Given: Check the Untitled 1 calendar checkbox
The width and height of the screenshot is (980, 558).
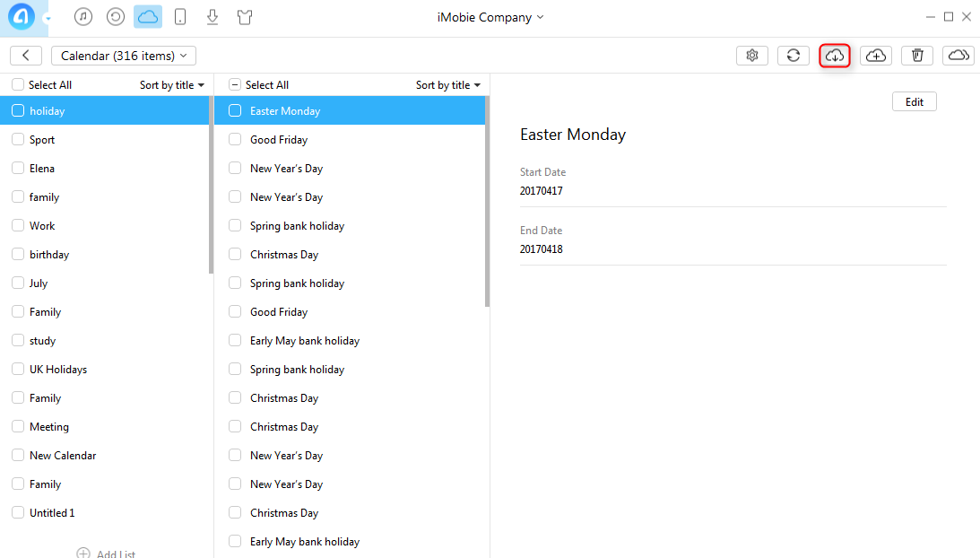Looking at the screenshot, I should (18, 512).
